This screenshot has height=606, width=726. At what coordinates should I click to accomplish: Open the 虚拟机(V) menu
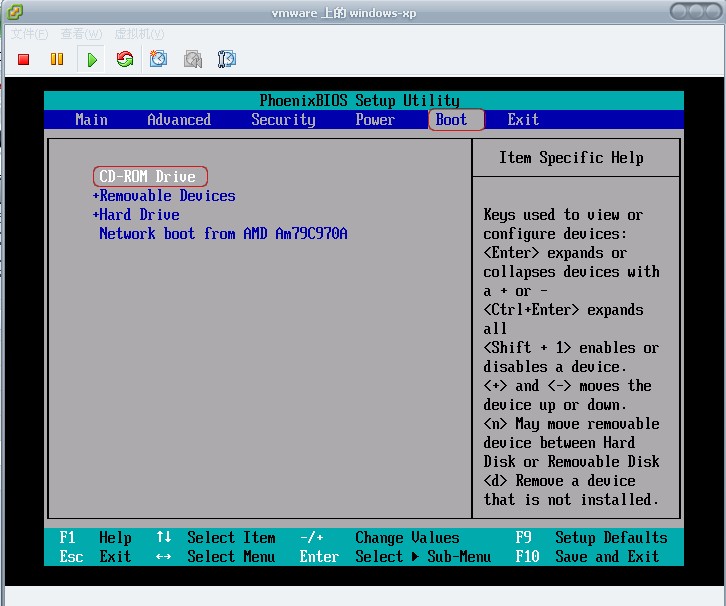click(139, 34)
